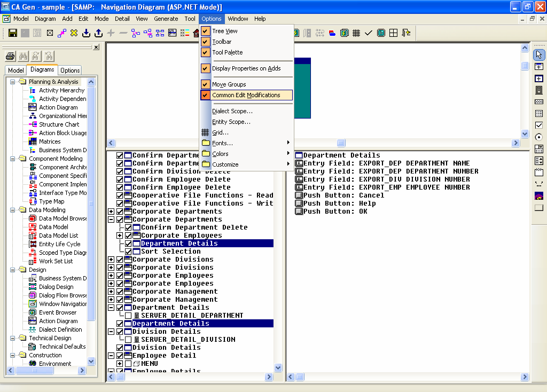Image resolution: width=547 pixels, height=392 pixels.
Task: Click the printer icon in the left toolbar
Action: coord(10,56)
